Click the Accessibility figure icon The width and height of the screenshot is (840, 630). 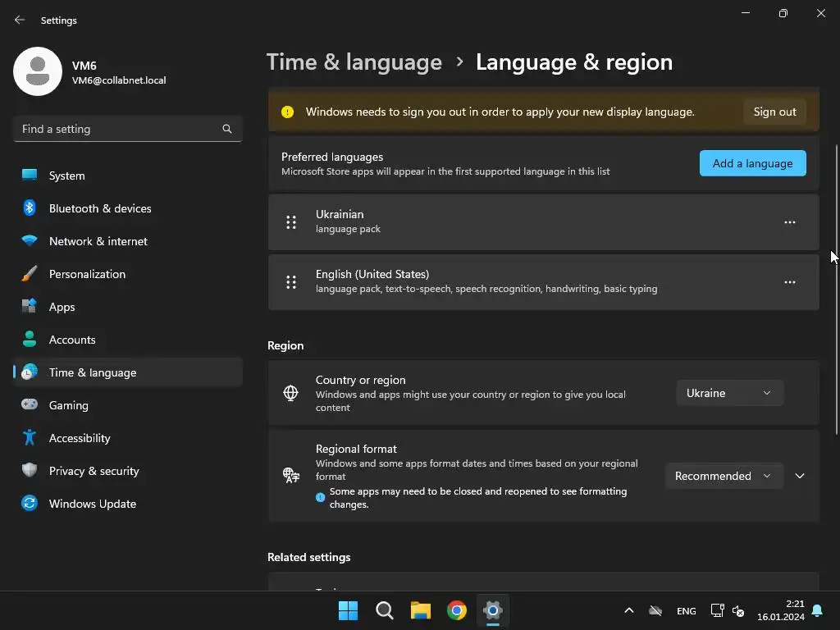coord(30,438)
